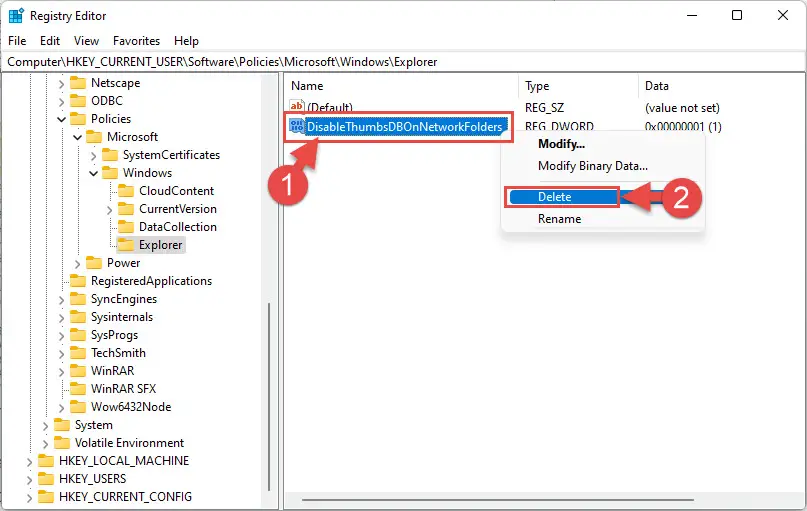
Task: Expand the HKEY_CURRENT_CONFIG hive
Action: click(x=29, y=498)
